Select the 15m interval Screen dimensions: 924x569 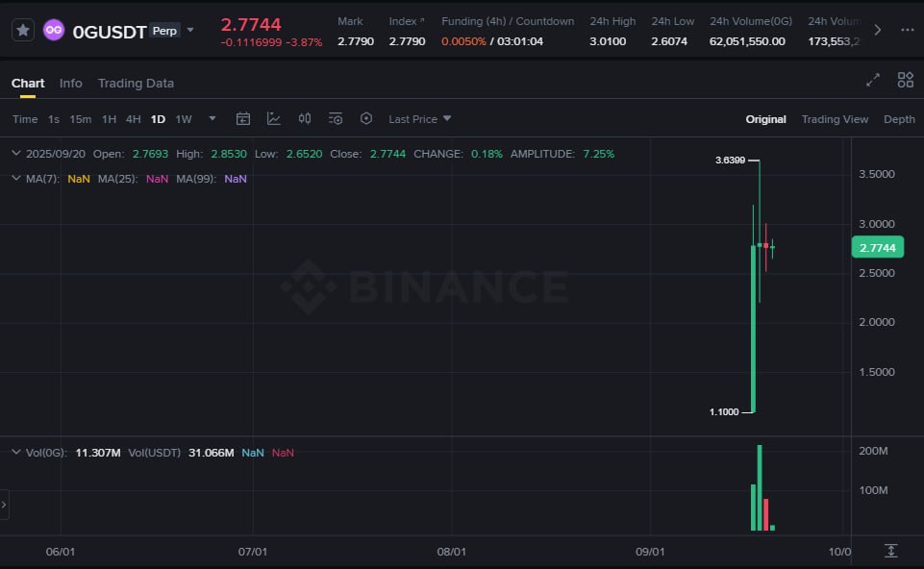pyautogui.click(x=80, y=119)
